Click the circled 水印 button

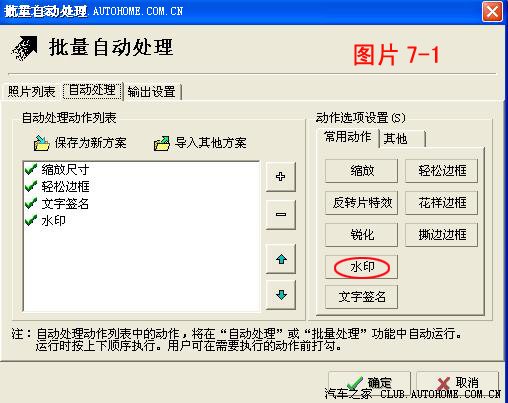click(x=362, y=267)
